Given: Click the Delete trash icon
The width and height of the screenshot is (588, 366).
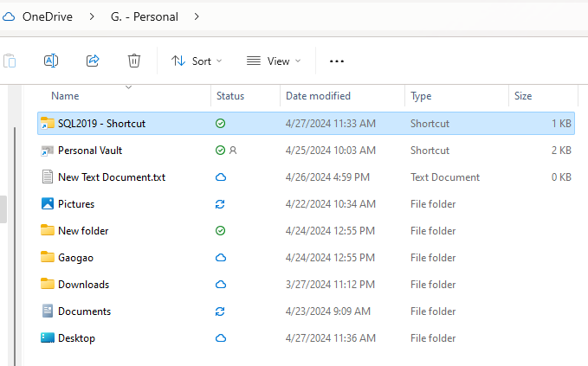Looking at the screenshot, I should [134, 61].
